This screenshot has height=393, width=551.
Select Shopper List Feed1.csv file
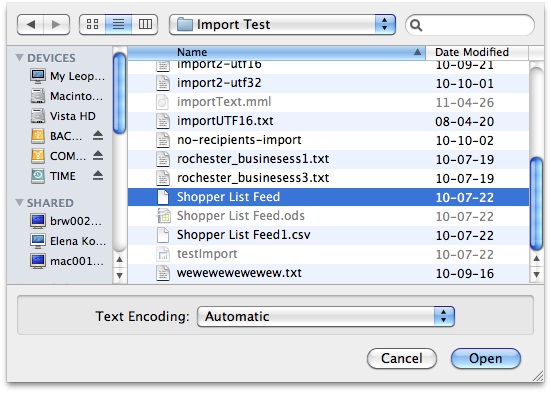click(328, 235)
